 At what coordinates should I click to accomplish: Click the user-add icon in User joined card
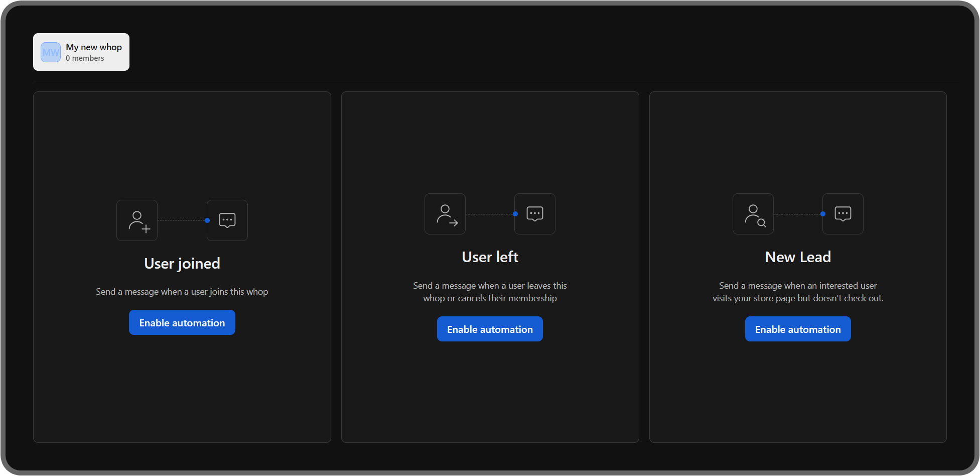(137, 220)
